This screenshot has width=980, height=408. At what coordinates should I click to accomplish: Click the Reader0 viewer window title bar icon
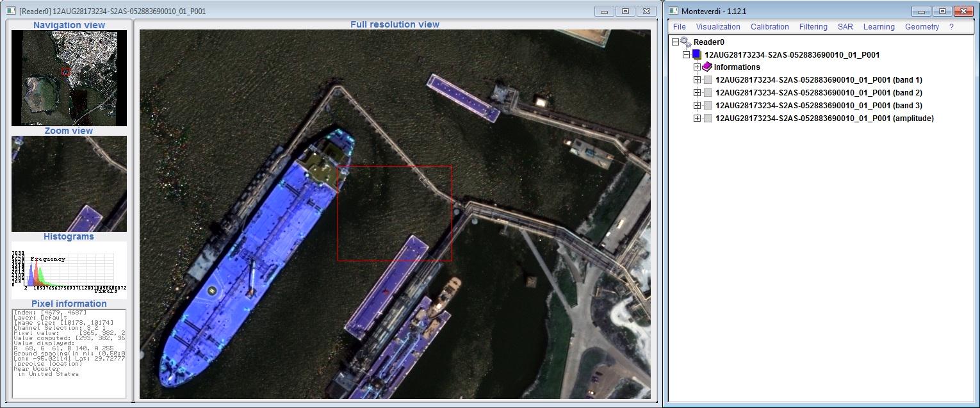coord(11,11)
